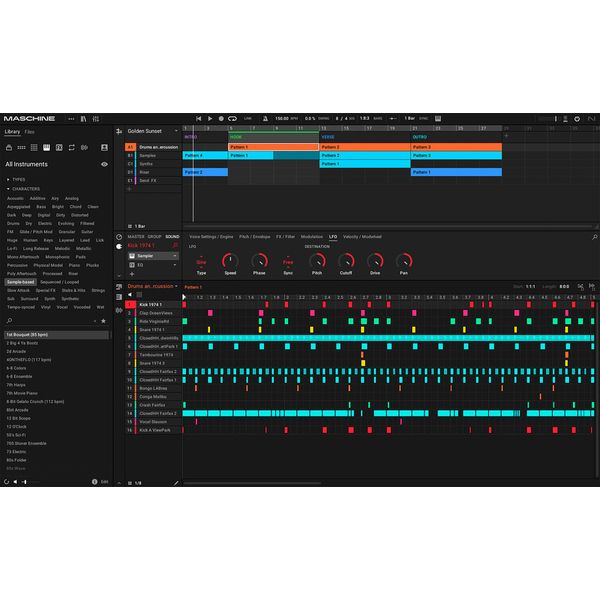Open the Golden Sunset project dropdown

coord(176,131)
